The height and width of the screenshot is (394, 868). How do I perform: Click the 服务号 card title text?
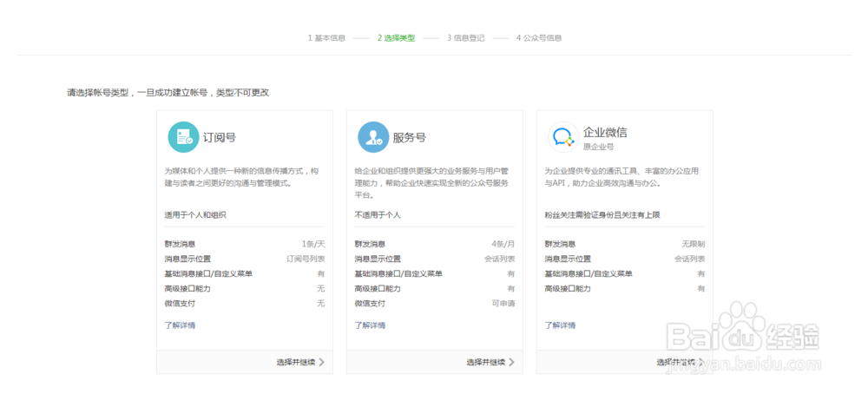[410, 137]
